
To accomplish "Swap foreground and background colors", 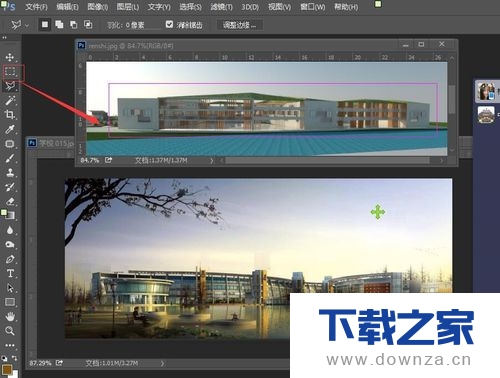I will [15, 358].
